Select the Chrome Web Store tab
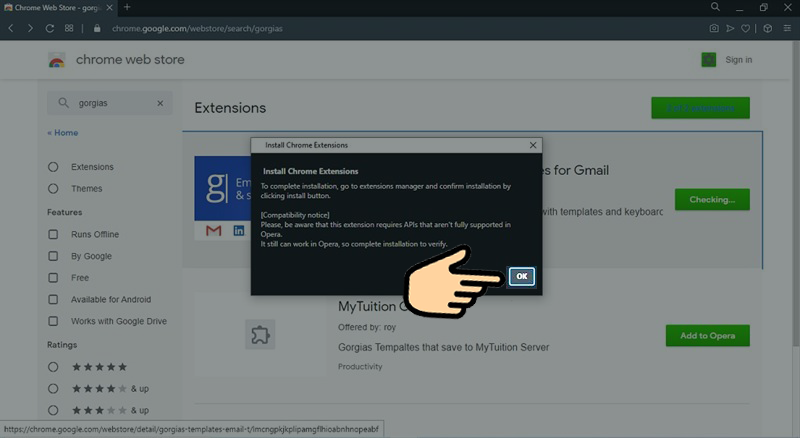Viewport: 800px width, 438px height. click(58, 8)
